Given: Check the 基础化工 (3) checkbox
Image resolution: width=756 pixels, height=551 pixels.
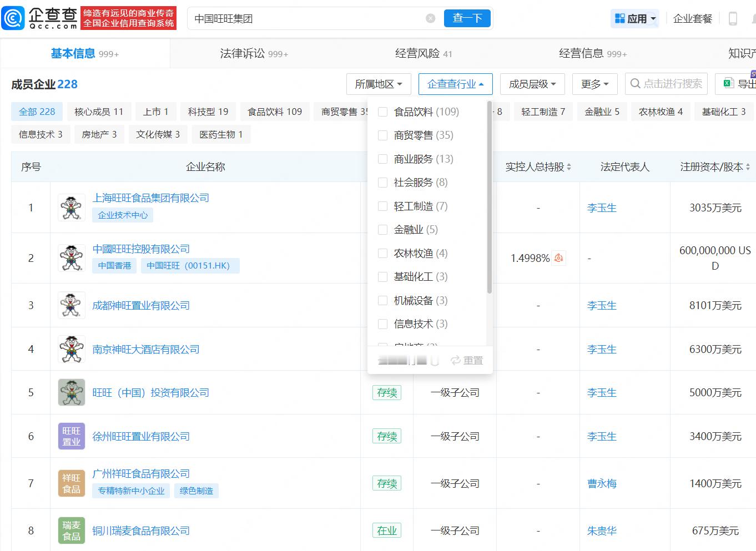Looking at the screenshot, I should 382,277.
